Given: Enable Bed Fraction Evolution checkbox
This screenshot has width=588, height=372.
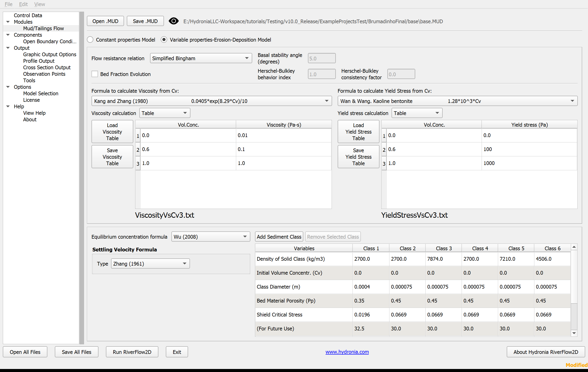Looking at the screenshot, I should tap(95, 74).
